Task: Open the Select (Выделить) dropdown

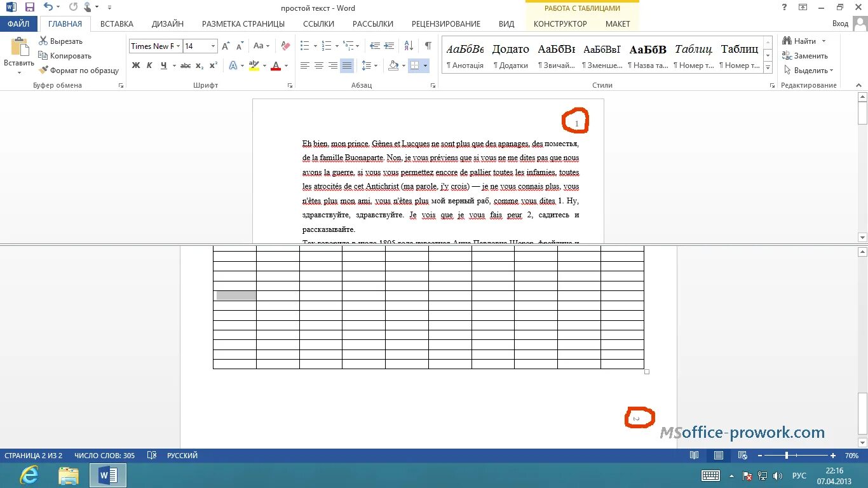Action: (808, 71)
